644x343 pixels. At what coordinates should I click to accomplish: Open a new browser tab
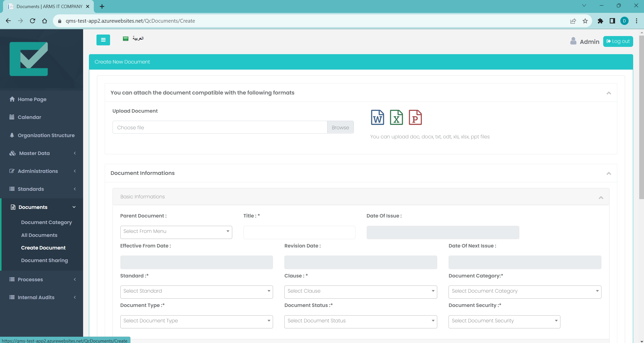tap(102, 7)
